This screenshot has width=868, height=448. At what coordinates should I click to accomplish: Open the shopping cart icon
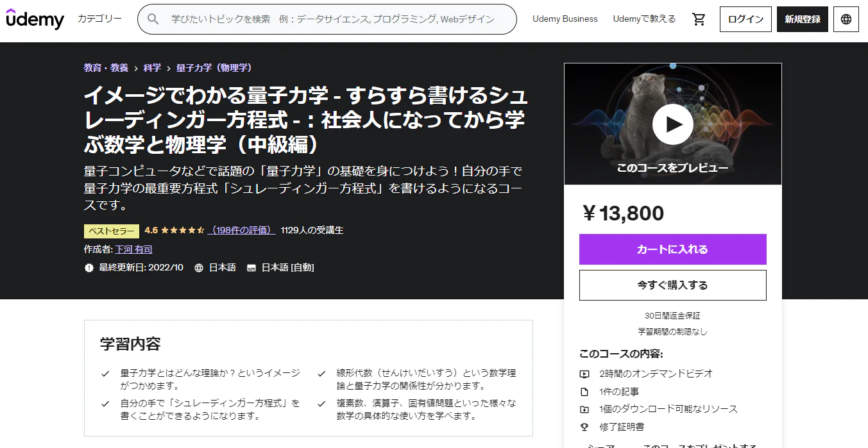pos(699,19)
